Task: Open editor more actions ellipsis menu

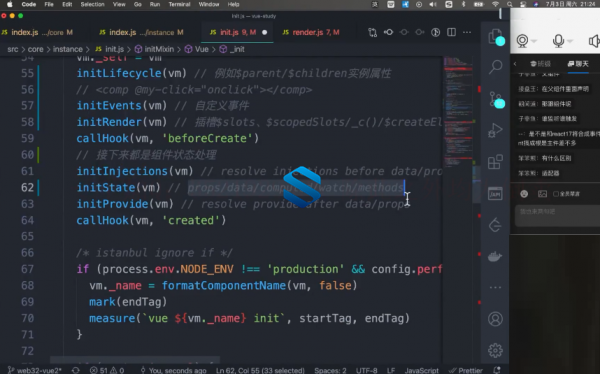Action: coord(467,32)
